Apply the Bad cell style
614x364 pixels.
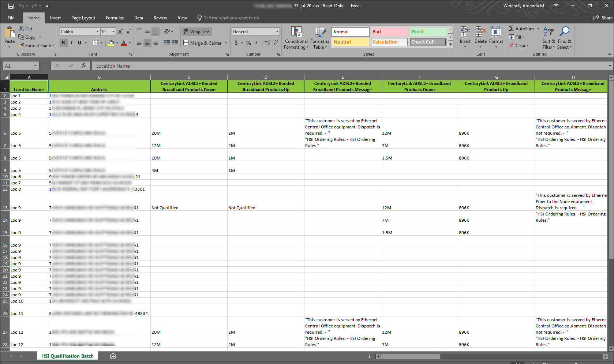[x=389, y=32]
